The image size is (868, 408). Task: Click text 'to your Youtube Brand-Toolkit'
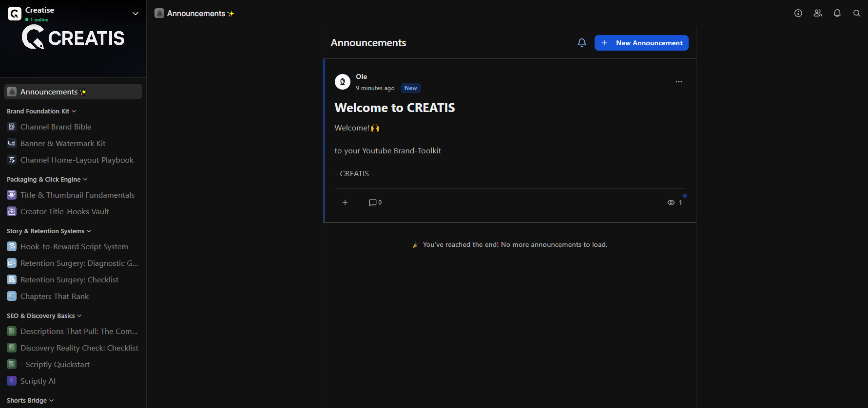point(388,150)
